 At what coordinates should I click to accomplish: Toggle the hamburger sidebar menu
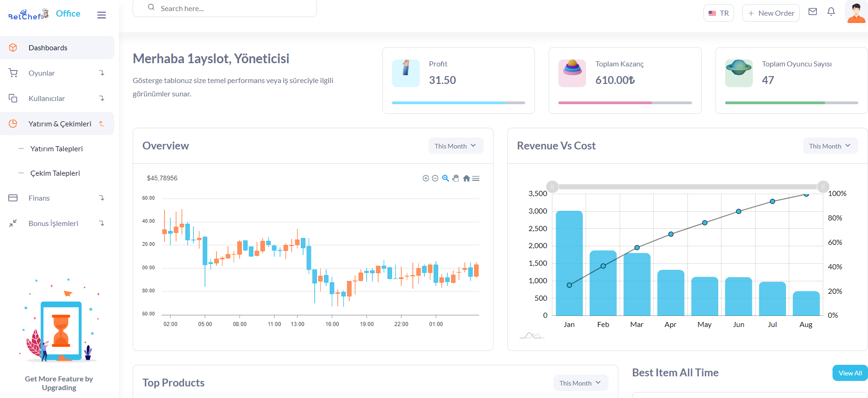[x=102, y=15]
